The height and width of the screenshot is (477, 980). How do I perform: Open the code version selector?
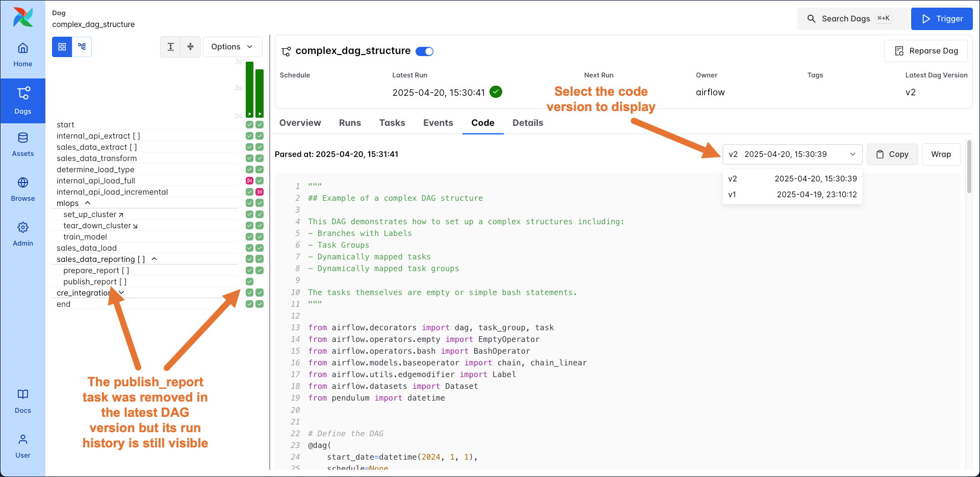click(x=792, y=154)
